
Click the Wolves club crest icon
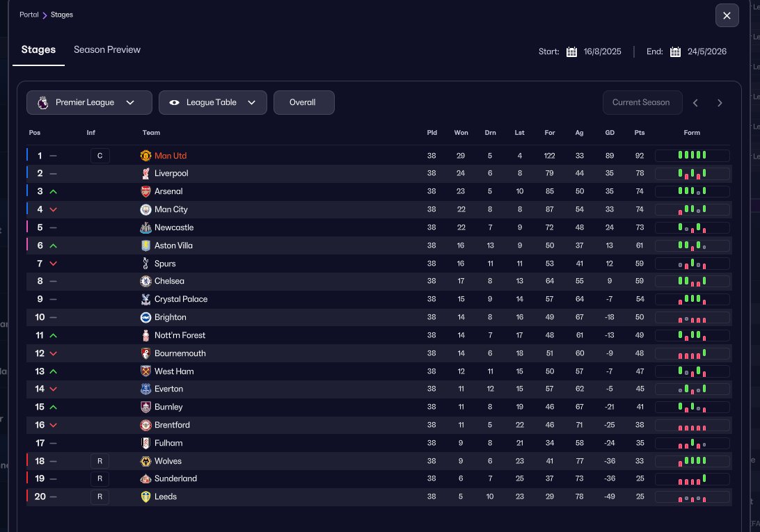tap(145, 460)
